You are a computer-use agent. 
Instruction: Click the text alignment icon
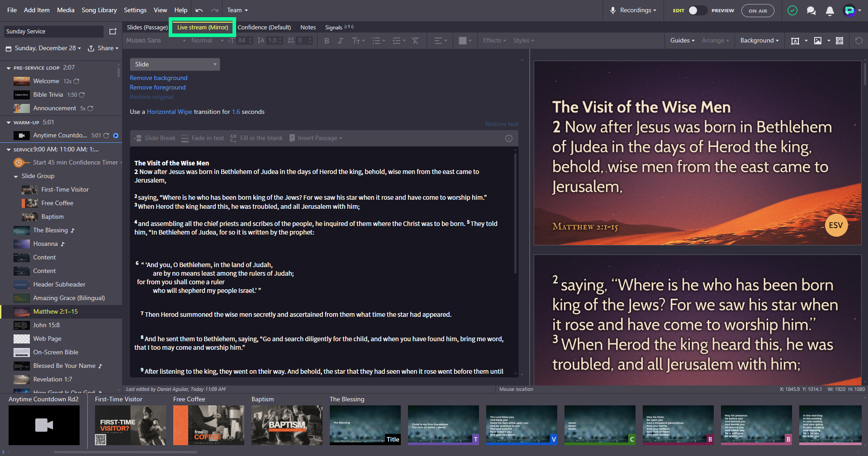point(438,41)
